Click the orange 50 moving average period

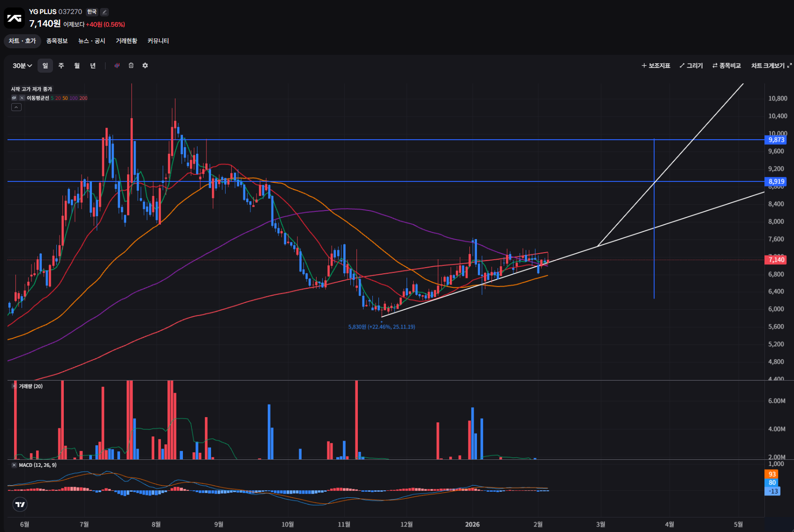65,98
